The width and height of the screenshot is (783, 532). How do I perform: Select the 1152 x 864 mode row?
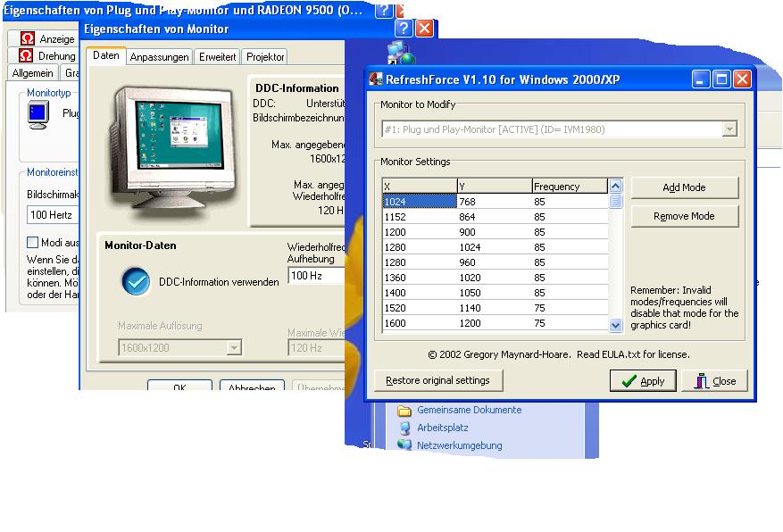pyautogui.click(x=495, y=217)
